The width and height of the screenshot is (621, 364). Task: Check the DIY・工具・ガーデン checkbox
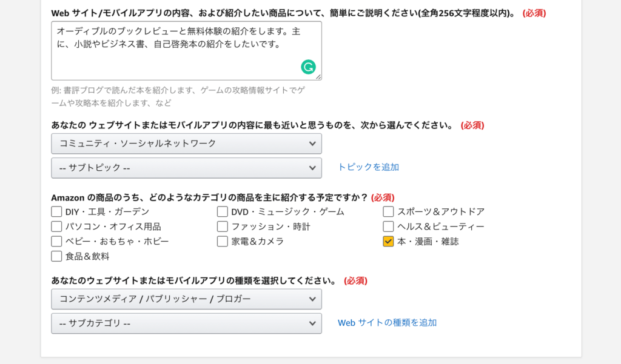pyautogui.click(x=56, y=211)
